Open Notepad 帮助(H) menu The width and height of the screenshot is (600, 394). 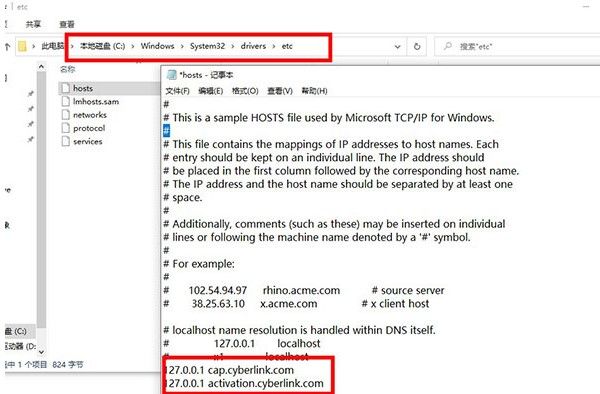click(x=315, y=91)
